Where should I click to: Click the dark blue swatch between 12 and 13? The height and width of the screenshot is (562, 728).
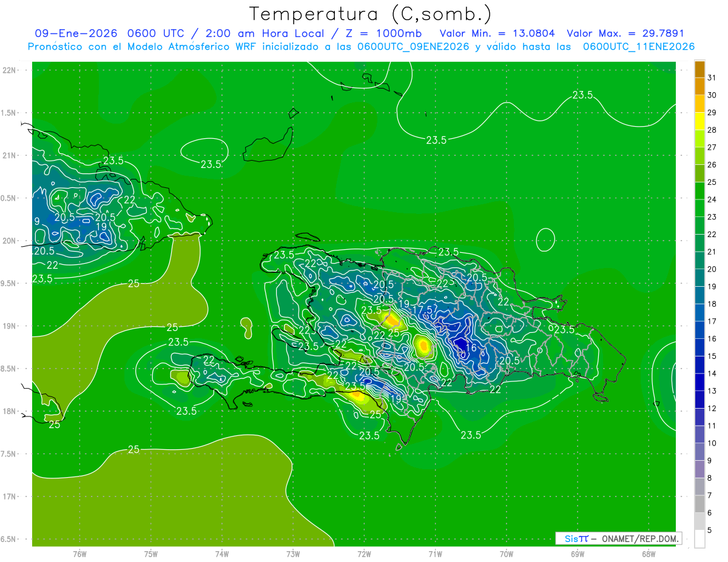(x=699, y=400)
